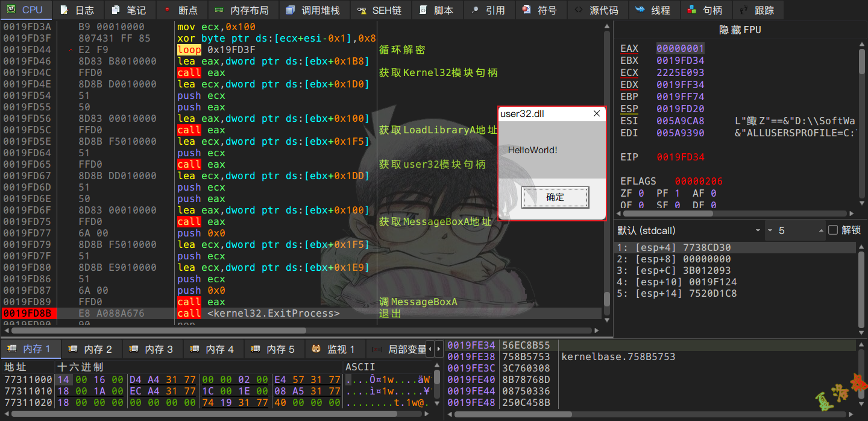Viewport: 868px width, 421px height.
Task: Click the 符号 symbols tab icon
Action: click(x=527, y=10)
